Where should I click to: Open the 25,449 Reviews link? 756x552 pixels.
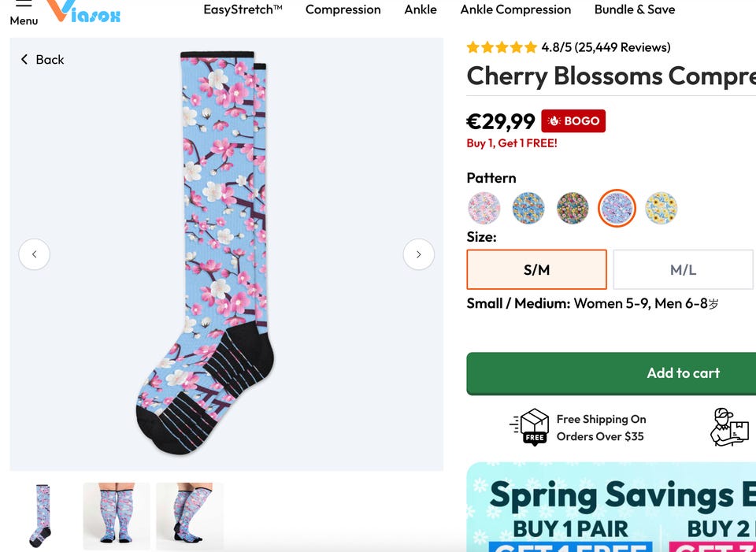622,47
